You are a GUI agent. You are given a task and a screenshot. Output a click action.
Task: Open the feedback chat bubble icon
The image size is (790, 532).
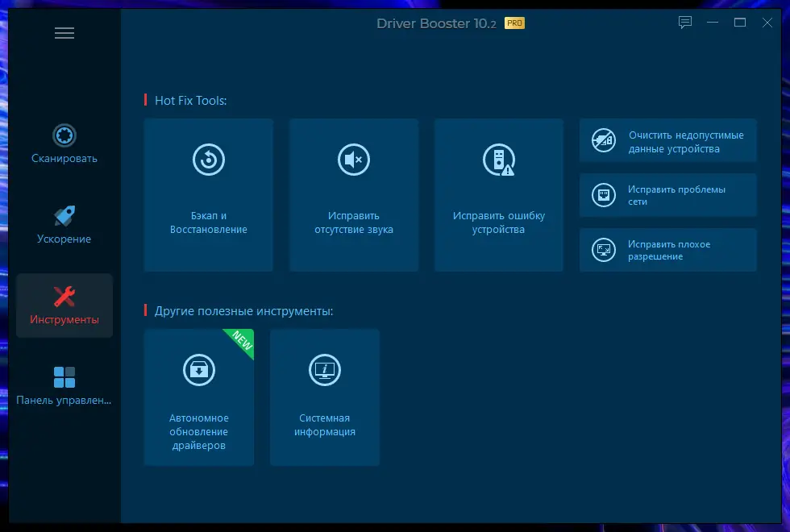(x=685, y=23)
